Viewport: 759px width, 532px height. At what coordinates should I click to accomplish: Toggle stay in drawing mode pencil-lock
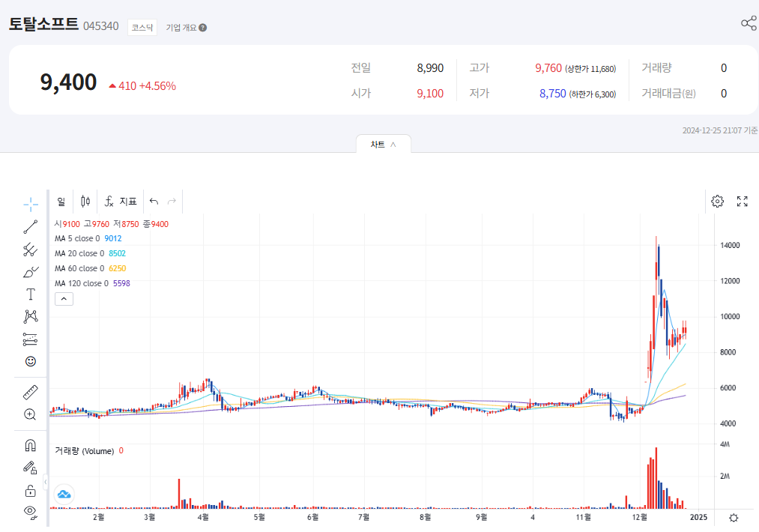tap(31, 468)
